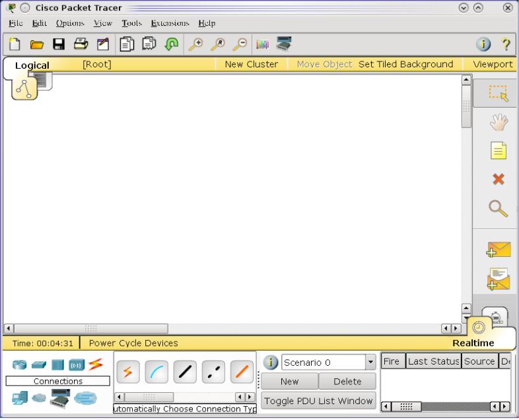This screenshot has width=519, height=420.
Task: Pick the Copper Straight-Through cable
Action: point(185,372)
